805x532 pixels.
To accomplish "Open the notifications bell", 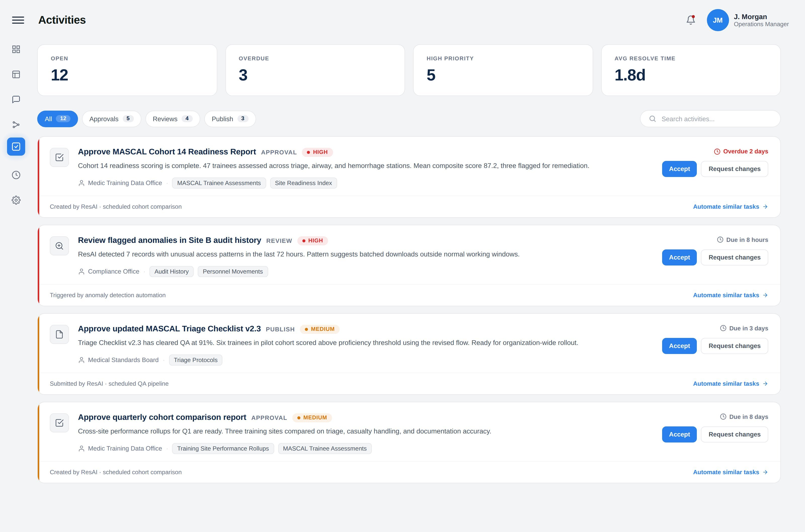I will click(691, 20).
